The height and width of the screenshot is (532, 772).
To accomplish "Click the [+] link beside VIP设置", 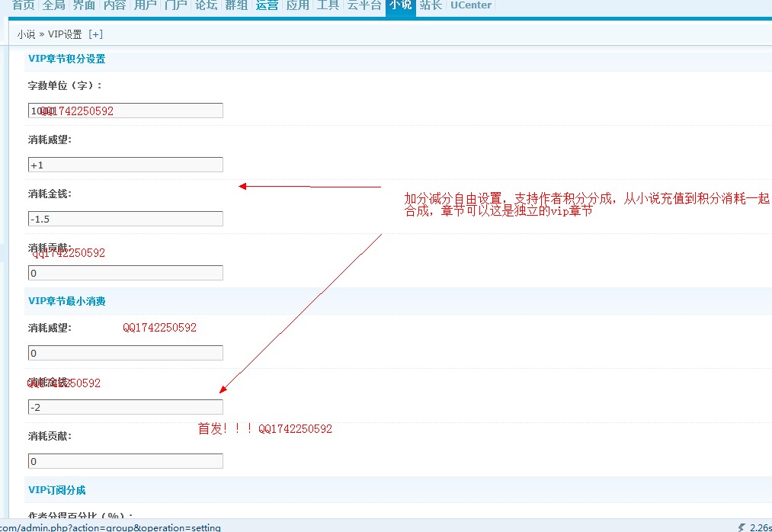I will coord(95,34).
